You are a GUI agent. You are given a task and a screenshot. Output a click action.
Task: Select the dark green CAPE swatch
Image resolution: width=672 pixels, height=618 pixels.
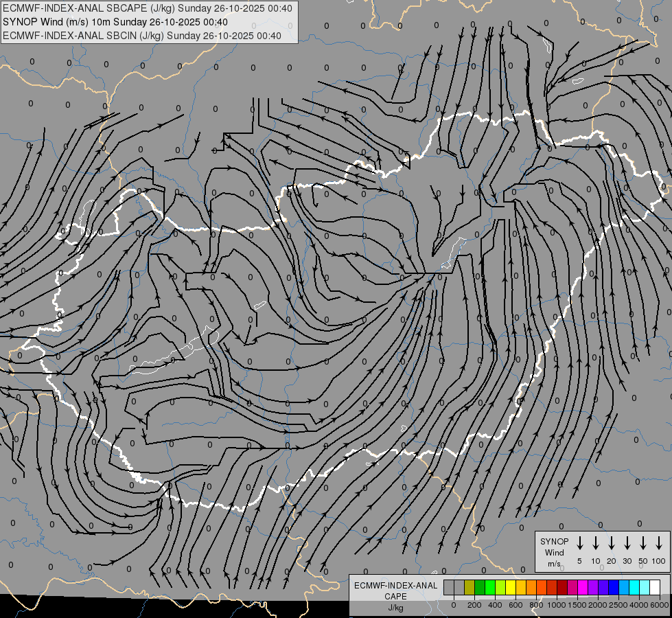[x=480, y=588]
